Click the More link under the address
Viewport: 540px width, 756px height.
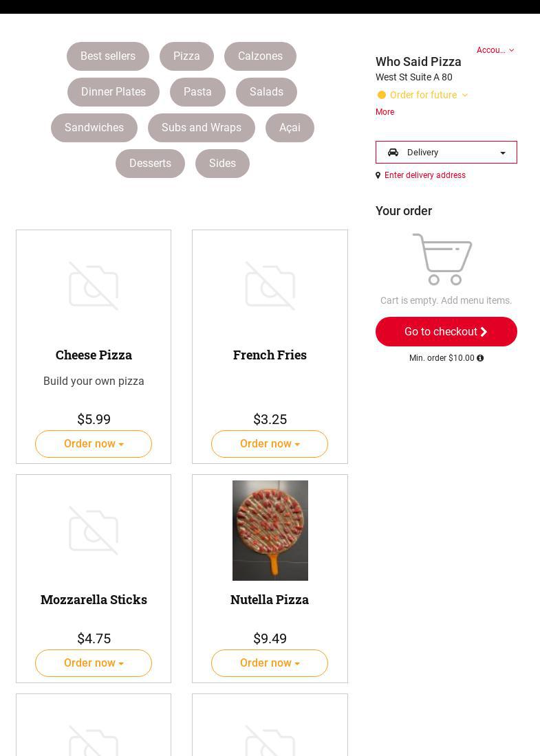click(385, 112)
